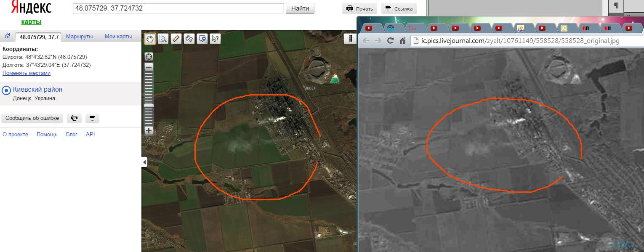Open the Помощь link

tap(47, 134)
